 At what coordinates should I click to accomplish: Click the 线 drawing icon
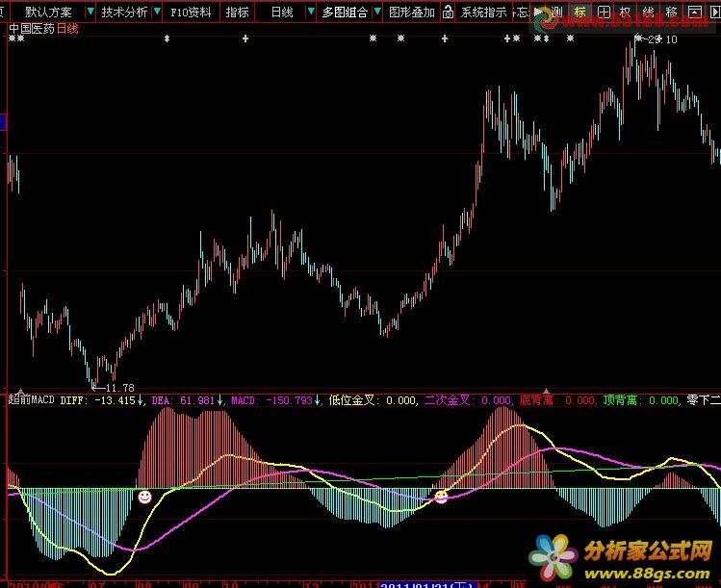[x=649, y=12]
